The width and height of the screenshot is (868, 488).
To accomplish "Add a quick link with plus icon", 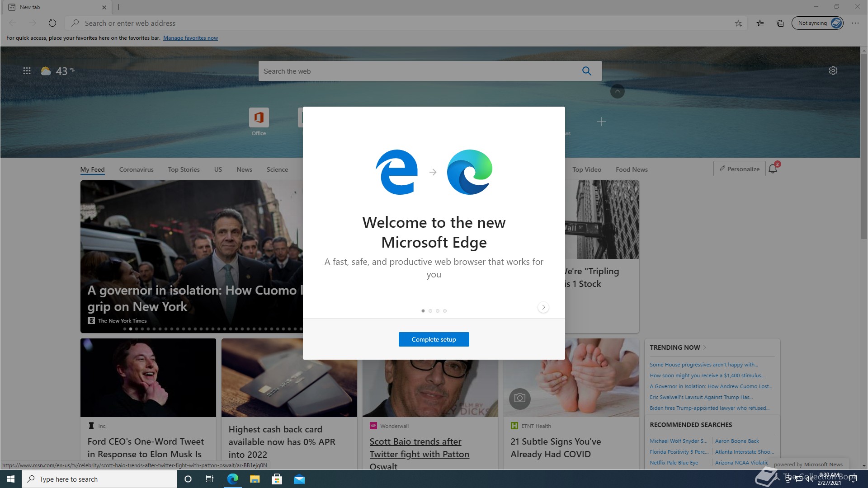I will [x=601, y=122].
